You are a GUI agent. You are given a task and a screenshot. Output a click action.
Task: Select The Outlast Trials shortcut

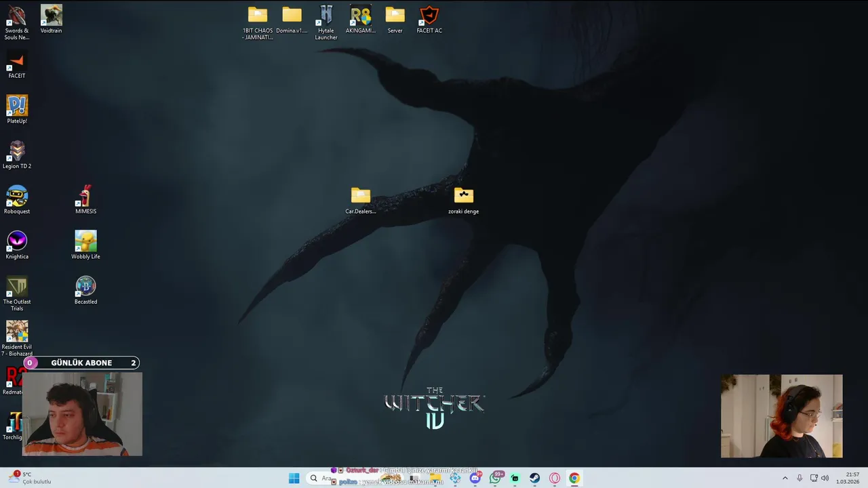(17, 294)
